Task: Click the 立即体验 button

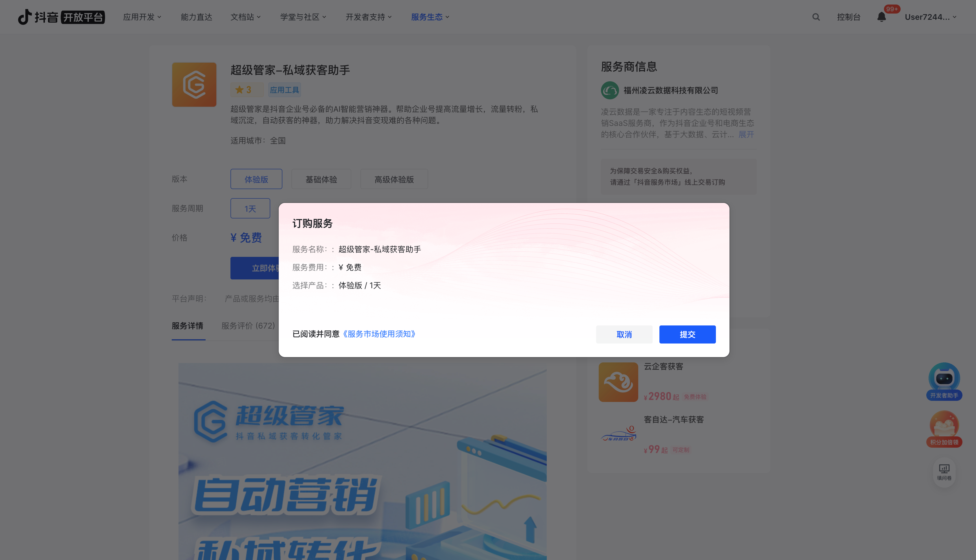Action: 255,268
